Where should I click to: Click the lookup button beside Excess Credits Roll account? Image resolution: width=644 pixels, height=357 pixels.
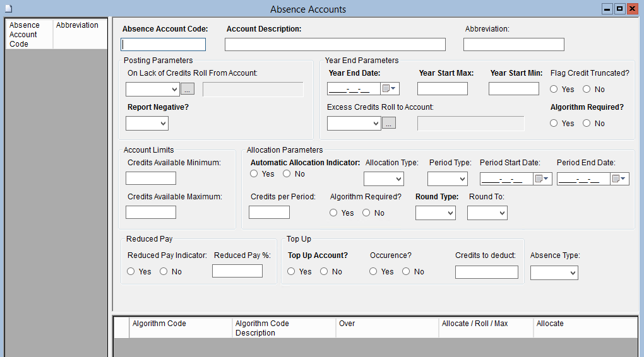pyautogui.click(x=389, y=124)
